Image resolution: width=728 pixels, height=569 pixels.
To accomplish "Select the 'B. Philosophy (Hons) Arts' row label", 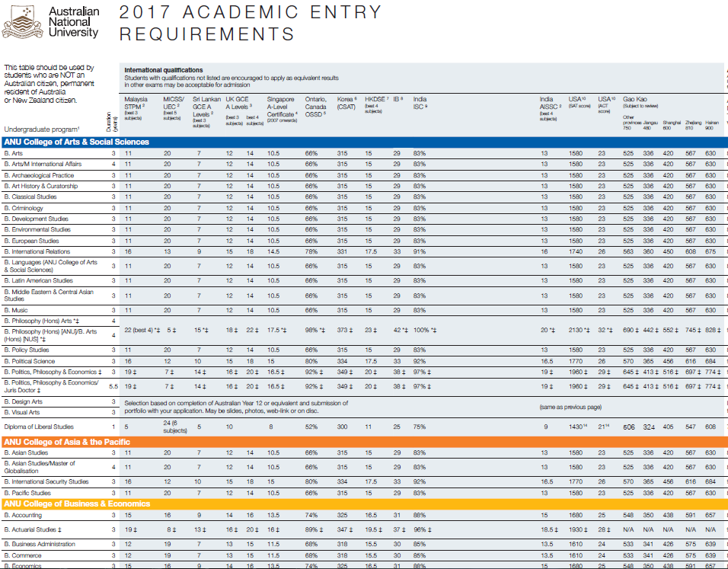I will coord(42,321).
